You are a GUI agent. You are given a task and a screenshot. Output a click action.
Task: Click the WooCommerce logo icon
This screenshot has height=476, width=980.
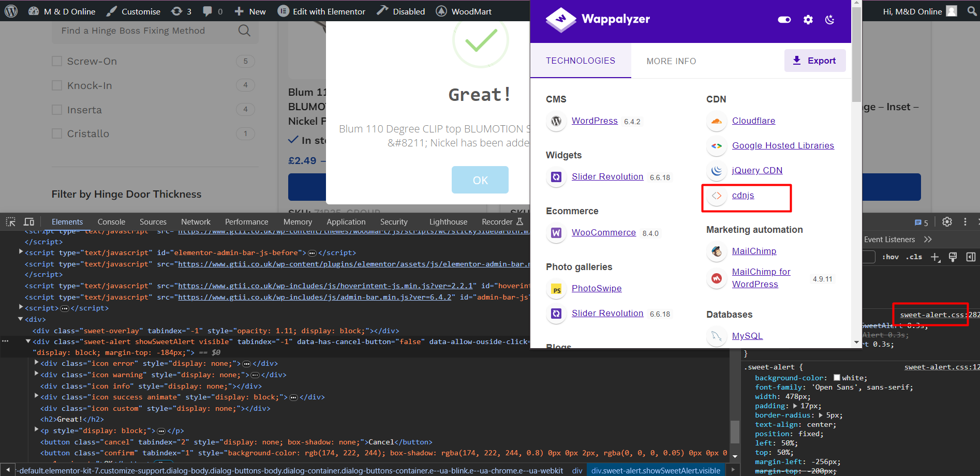coord(556,233)
